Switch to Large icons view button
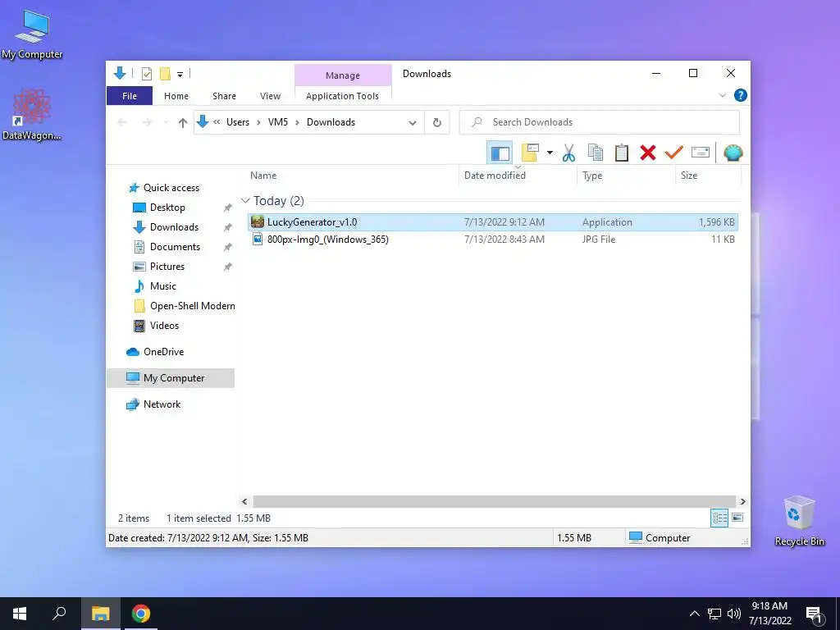The width and height of the screenshot is (840, 630). pos(737,518)
